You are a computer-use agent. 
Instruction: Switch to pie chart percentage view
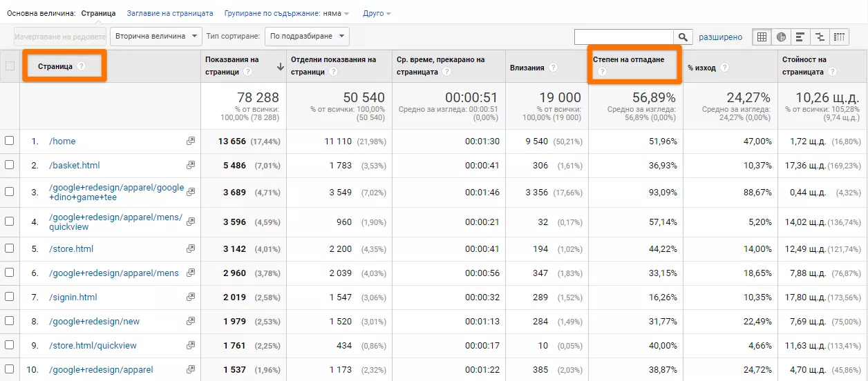pyautogui.click(x=782, y=37)
